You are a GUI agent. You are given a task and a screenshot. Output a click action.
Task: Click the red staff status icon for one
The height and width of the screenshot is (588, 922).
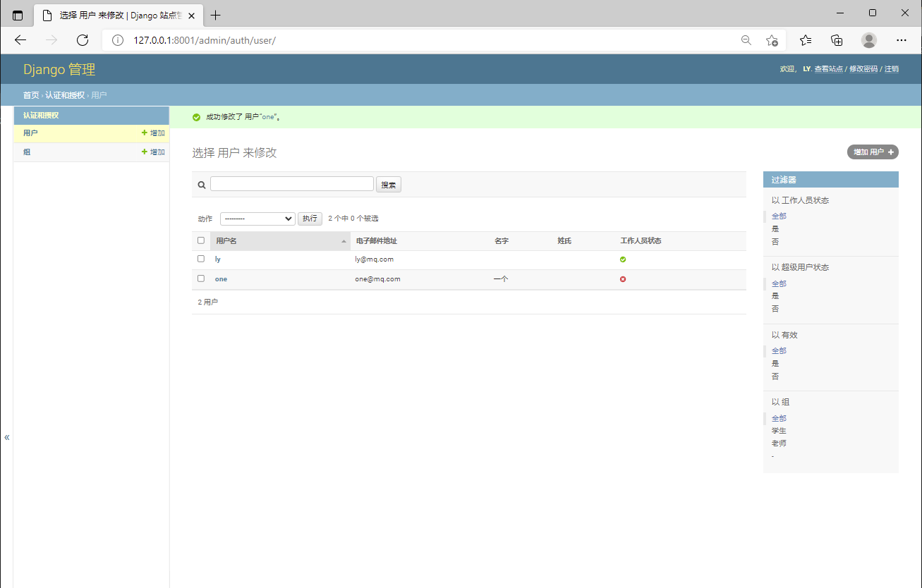tap(623, 279)
